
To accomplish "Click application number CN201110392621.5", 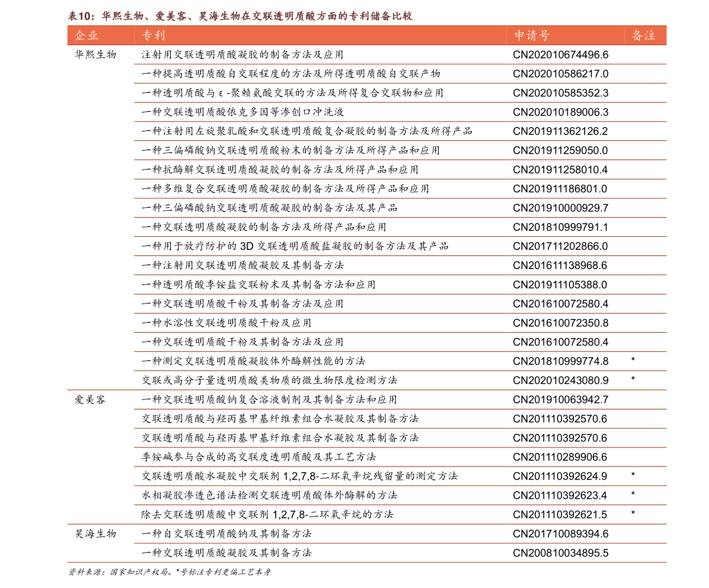I will coord(560,514).
